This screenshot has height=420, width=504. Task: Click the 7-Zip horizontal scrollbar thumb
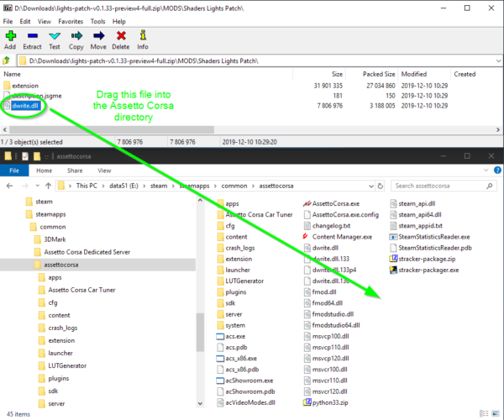[x=112, y=130]
